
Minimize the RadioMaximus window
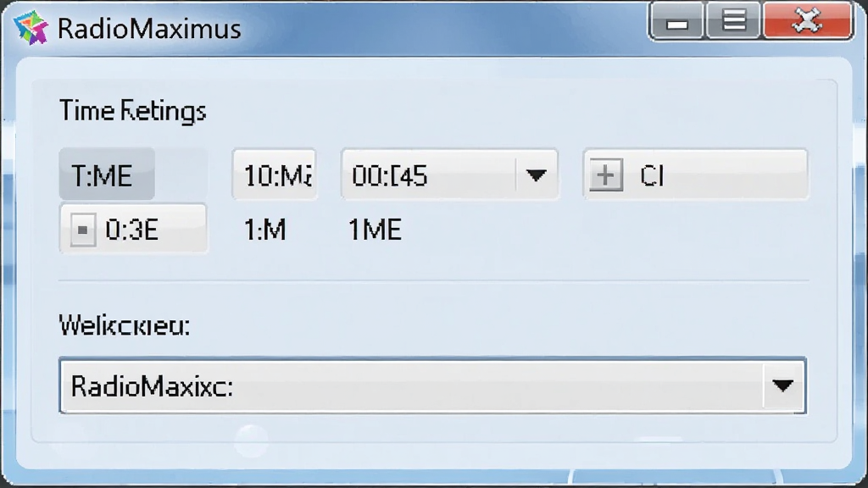point(677,22)
